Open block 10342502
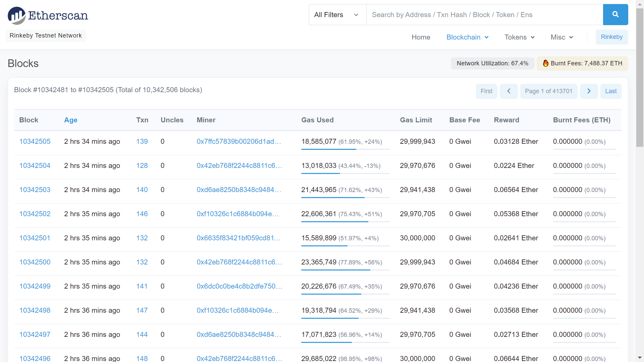 point(35,214)
